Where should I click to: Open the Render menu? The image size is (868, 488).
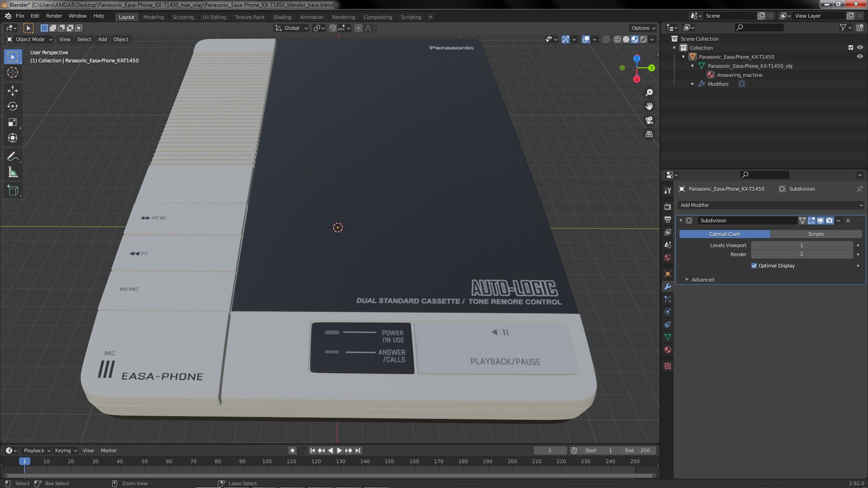pos(54,16)
